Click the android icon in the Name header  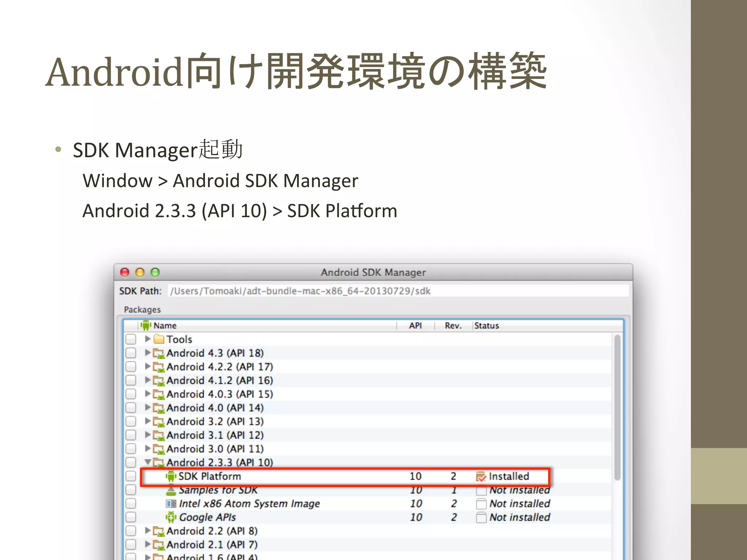pyautogui.click(x=146, y=325)
